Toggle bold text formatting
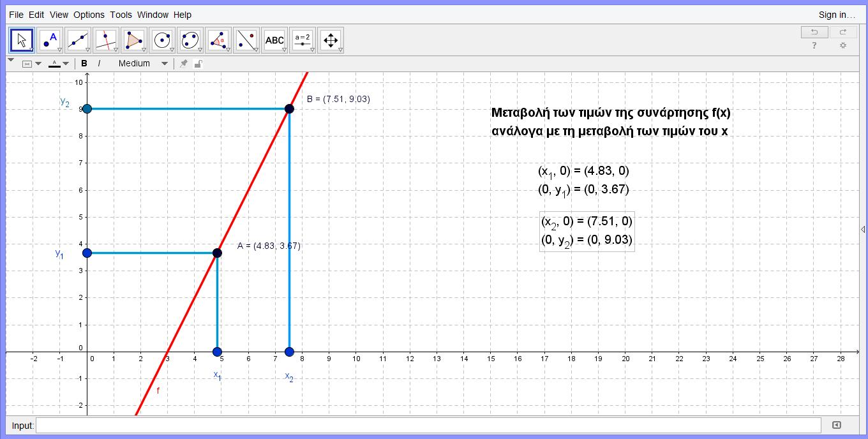 [x=84, y=63]
